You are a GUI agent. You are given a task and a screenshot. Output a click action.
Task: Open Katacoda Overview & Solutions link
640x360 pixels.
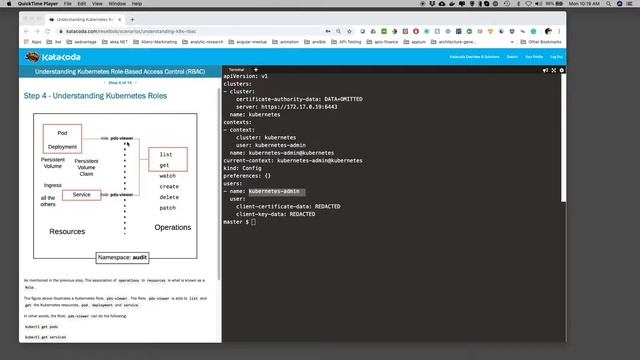(474, 57)
